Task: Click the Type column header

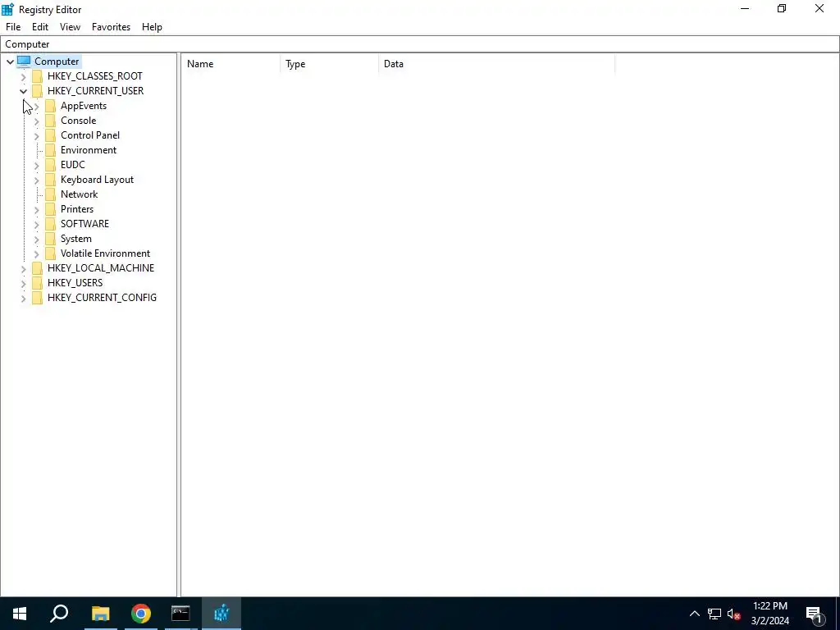Action: pos(330,64)
